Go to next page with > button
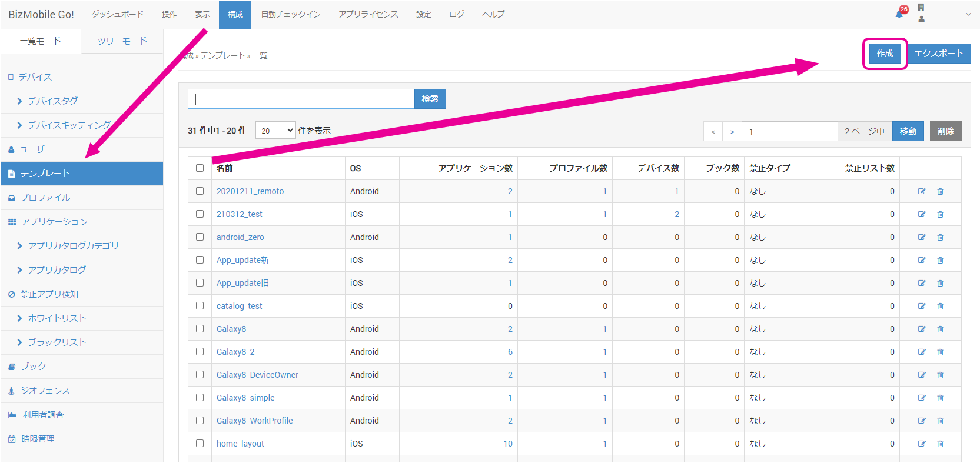 coord(732,132)
